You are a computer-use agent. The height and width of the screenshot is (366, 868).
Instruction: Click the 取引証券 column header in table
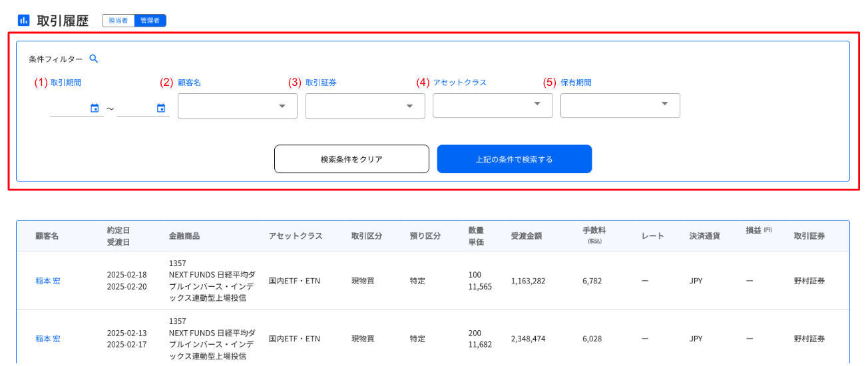809,236
